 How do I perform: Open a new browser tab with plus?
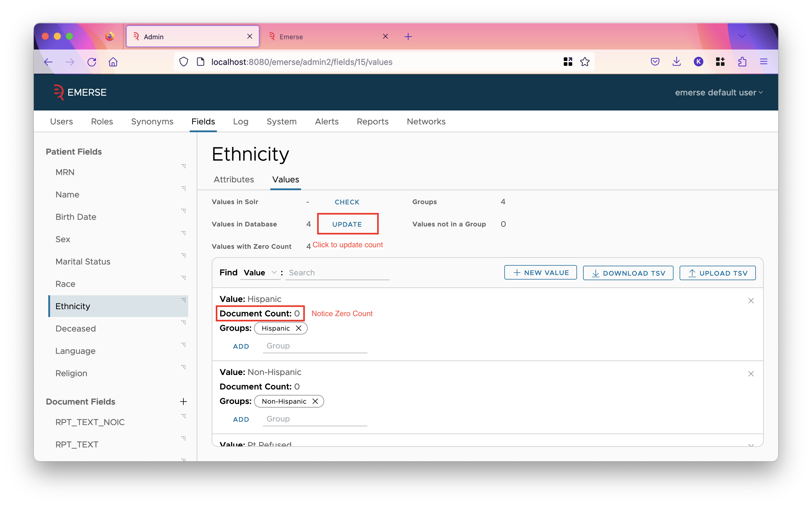click(408, 37)
